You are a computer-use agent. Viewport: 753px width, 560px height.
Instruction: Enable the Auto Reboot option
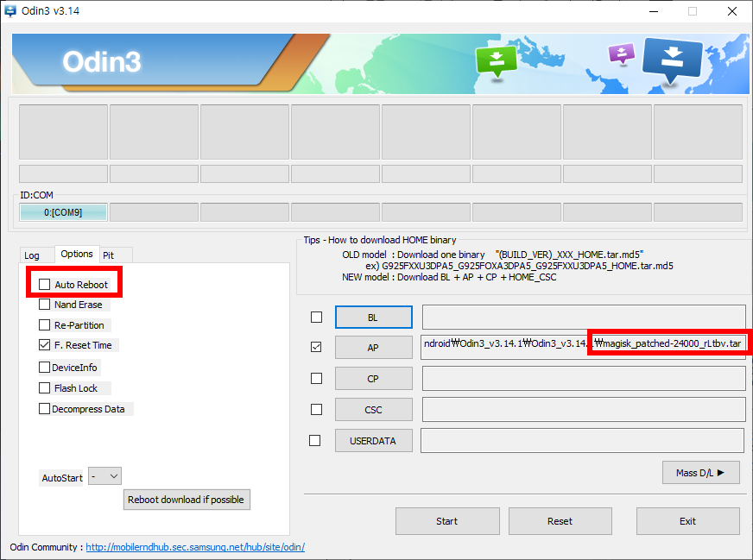click(44, 285)
